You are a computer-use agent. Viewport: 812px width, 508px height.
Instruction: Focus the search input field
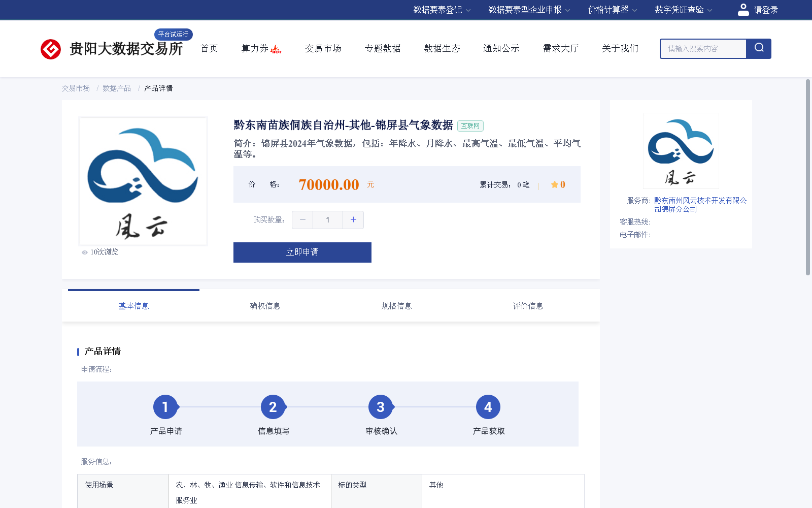(703, 49)
